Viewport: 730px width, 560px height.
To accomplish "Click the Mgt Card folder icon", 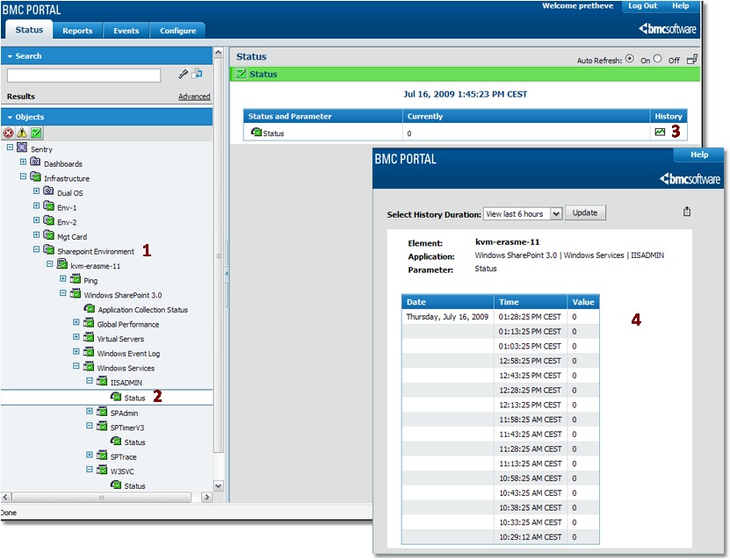I will (x=48, y=235).
